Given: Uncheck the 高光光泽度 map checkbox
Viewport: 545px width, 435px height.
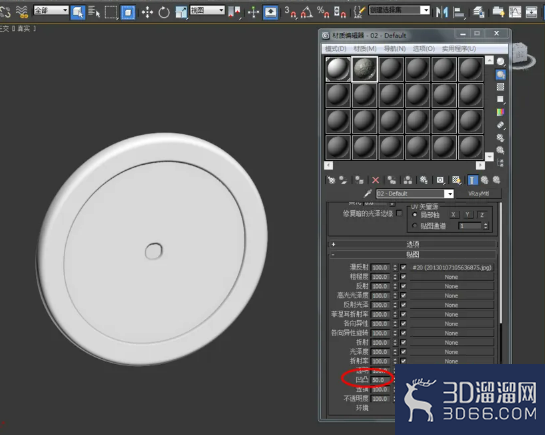Looking at the screenshot, I should [x=404, y=296].
